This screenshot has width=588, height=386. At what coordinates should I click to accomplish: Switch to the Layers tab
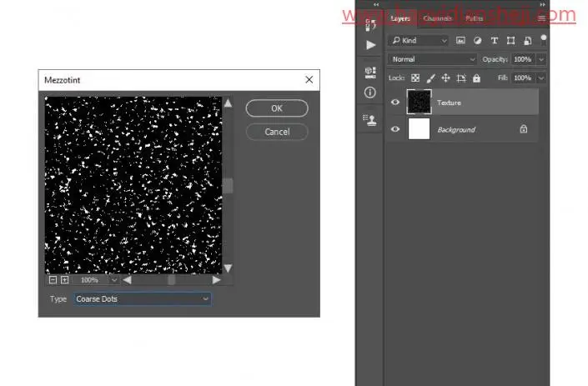(400, 18)
